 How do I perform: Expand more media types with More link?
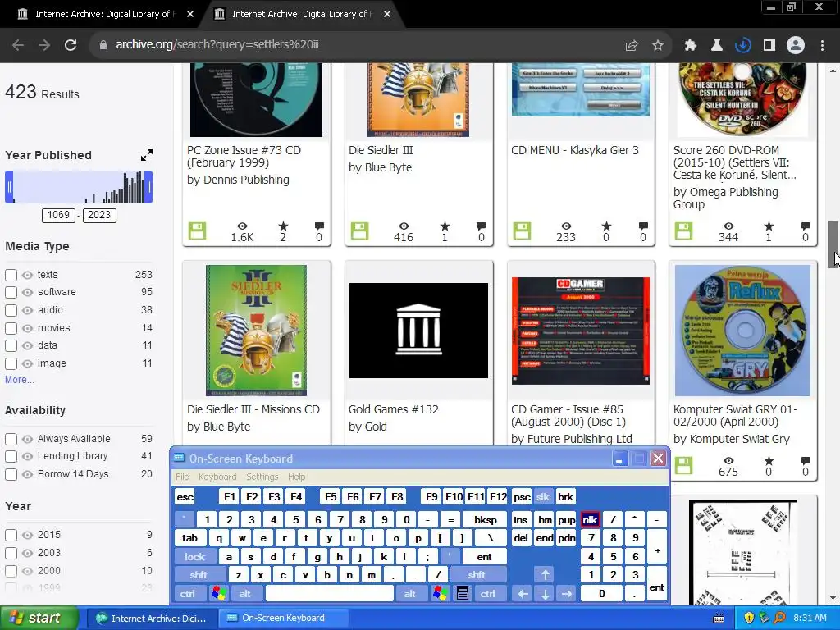coord(20,379)
